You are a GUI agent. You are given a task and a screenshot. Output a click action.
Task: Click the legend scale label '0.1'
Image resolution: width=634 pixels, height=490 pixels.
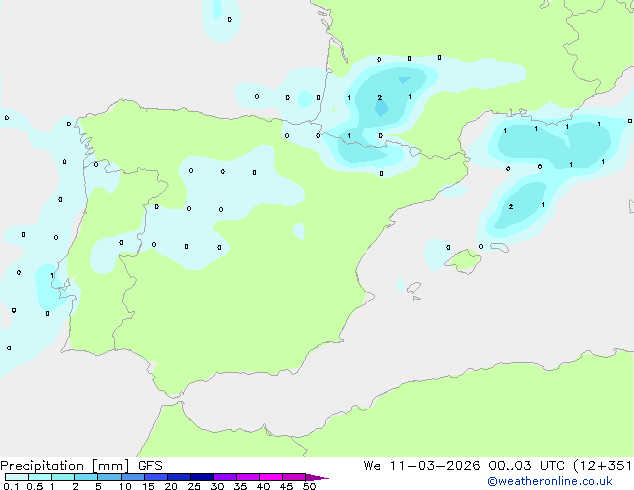[x=11, y=486]
